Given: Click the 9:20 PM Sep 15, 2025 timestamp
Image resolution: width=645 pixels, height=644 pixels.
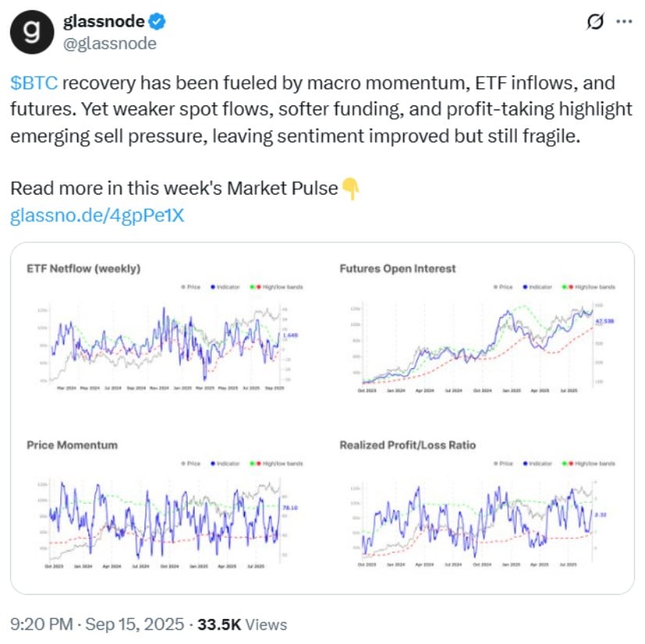Looking at the screenshot, I should coord(97,624).
